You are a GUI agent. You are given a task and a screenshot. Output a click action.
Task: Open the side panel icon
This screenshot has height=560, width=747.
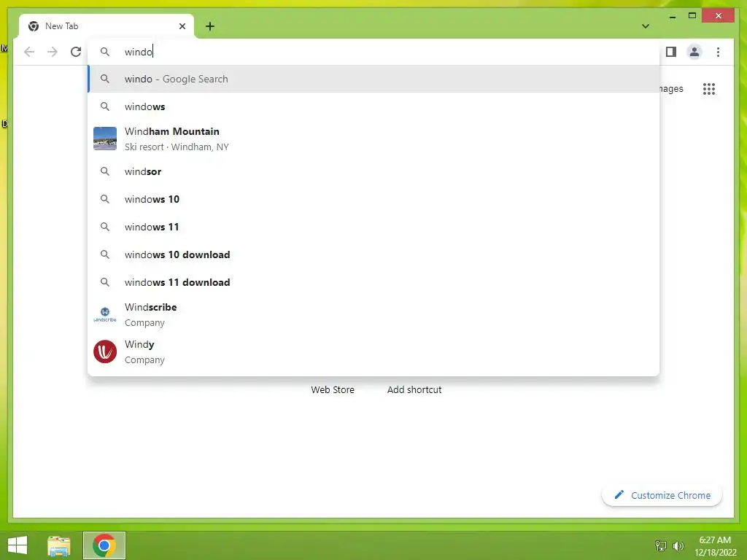[671, 52]
